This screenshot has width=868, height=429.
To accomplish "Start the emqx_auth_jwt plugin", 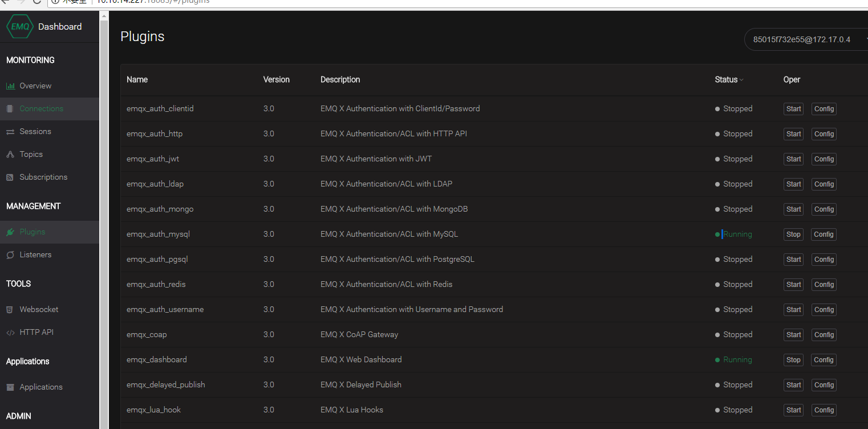I will (793, 159).
